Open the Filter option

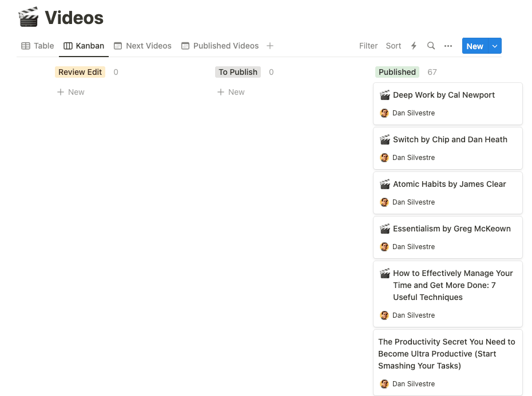(368, 46)
